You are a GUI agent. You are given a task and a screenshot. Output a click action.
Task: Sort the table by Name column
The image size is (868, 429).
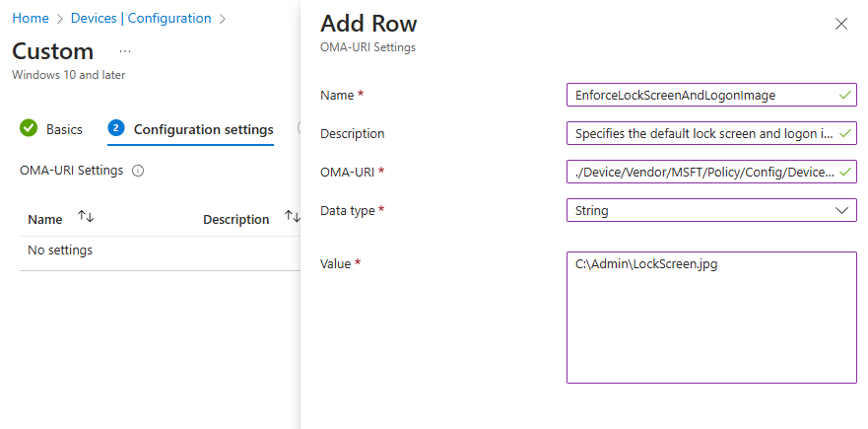[86, 218]
